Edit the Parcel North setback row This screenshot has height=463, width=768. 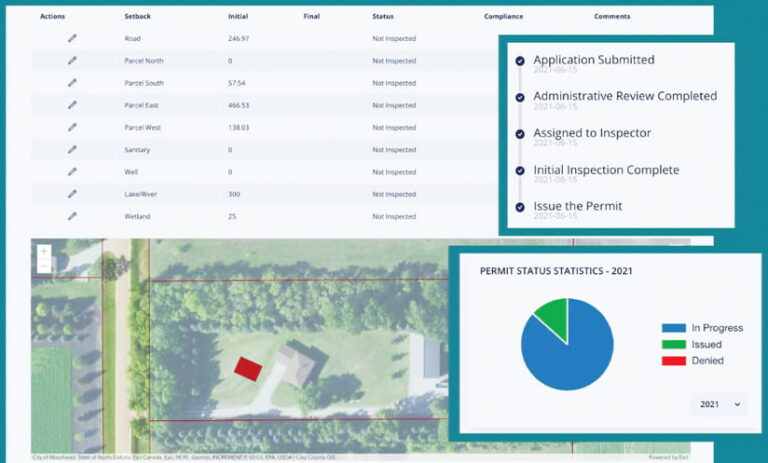click(x=72, y=60)
